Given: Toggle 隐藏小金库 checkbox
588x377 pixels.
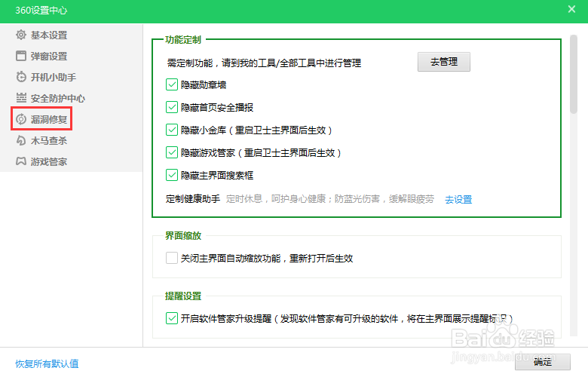Looking at the screenshot, I should [x=172, y=130].
